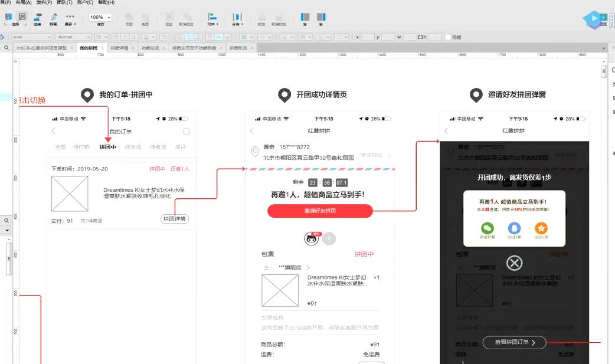Open the 分布 distribute dropdown

pos(237,19)
